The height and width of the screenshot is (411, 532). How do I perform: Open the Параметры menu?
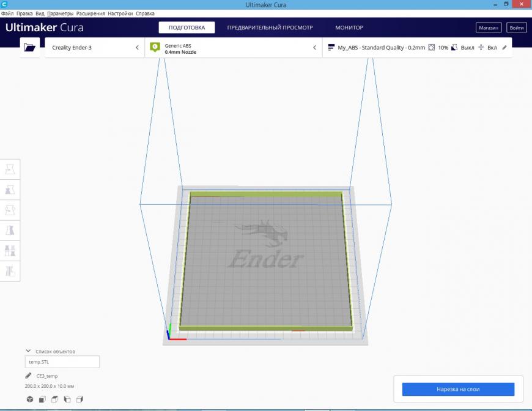click(61, 13)
